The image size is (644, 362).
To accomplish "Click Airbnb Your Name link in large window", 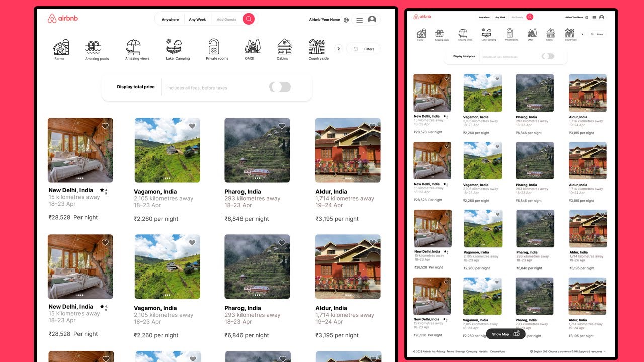I will (x=325, y=20).
